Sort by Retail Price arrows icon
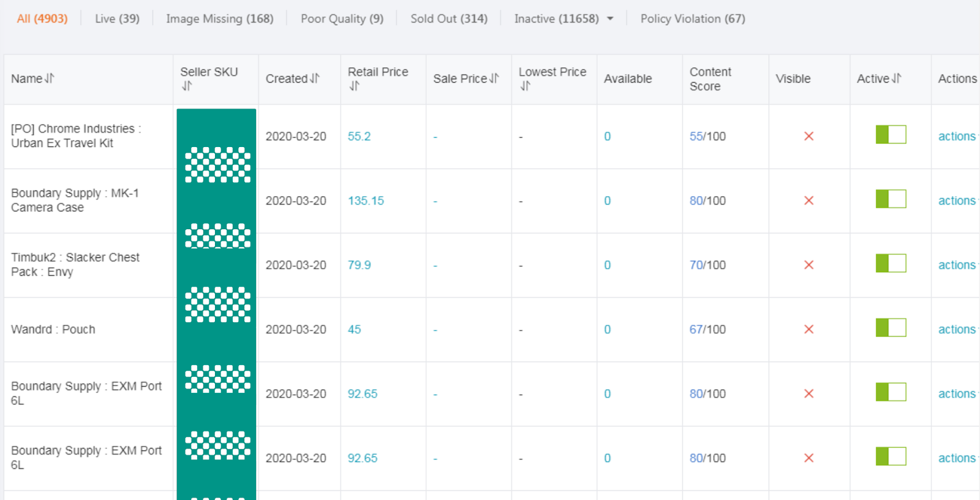This screenshot has height=500, width=980. coord(354,86)
